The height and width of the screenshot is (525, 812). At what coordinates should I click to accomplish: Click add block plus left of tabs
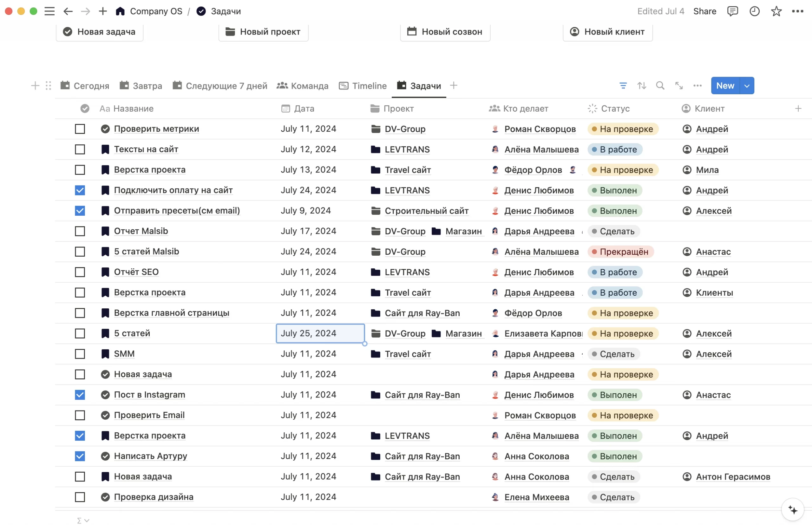[35, 86]
